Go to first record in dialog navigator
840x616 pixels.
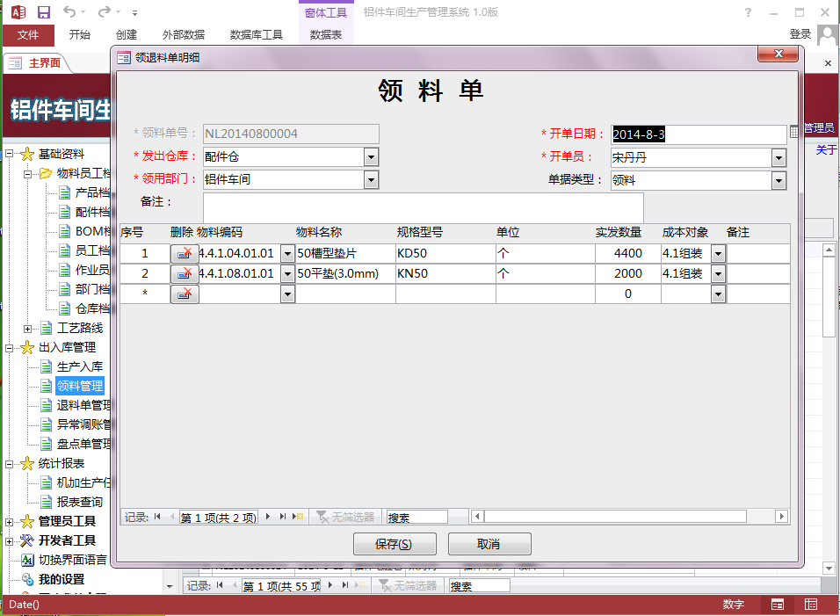(x=157, y=517)
